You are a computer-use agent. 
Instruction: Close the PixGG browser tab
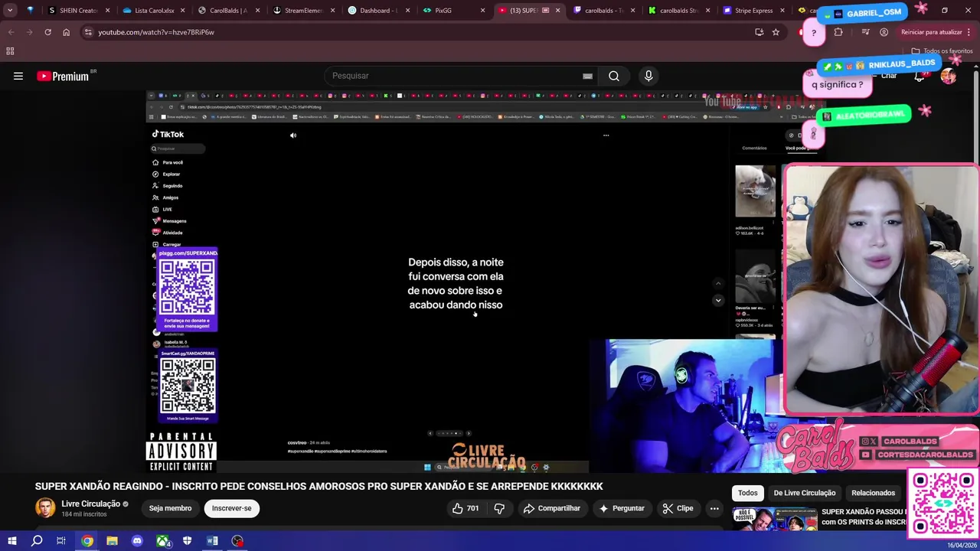(482, 11)
